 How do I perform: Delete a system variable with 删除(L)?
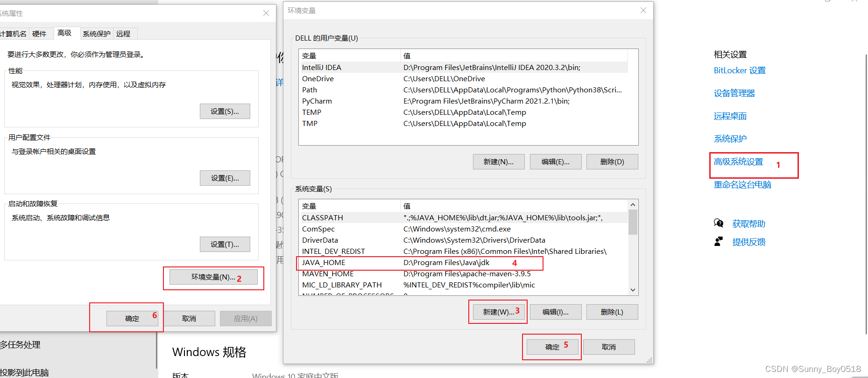612,312
